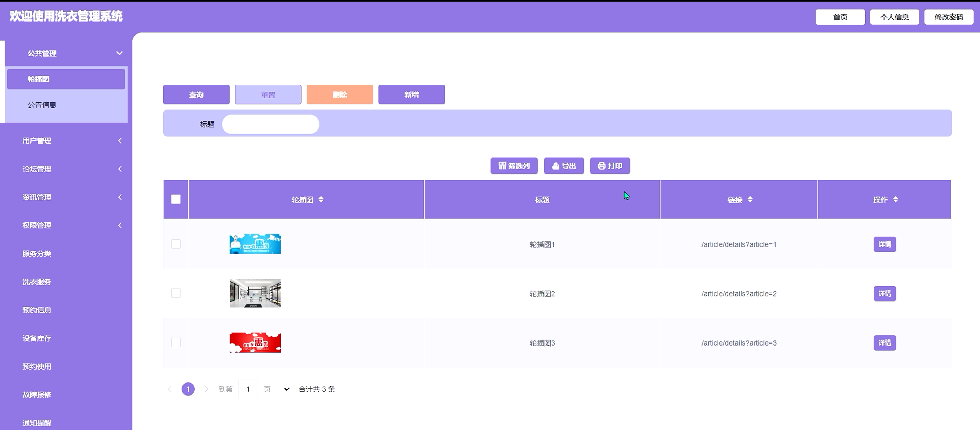This screenshot has height=430, width=980.
Task: Sort by the 轮播图 column arrows
Action: (321, 199)
